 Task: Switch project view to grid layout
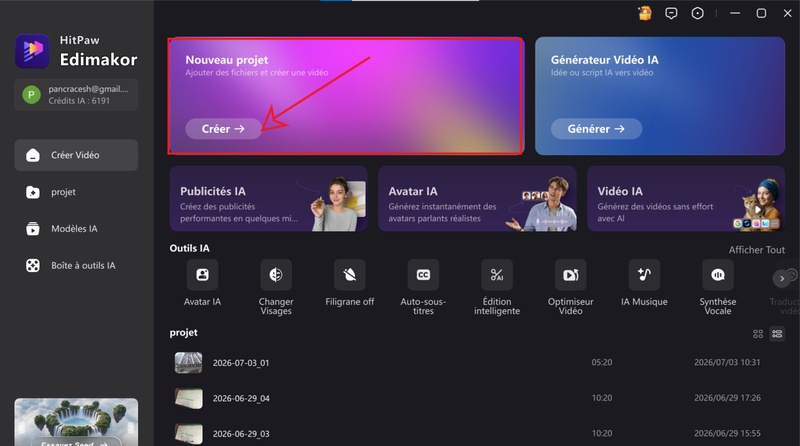[x=758, y=334]
